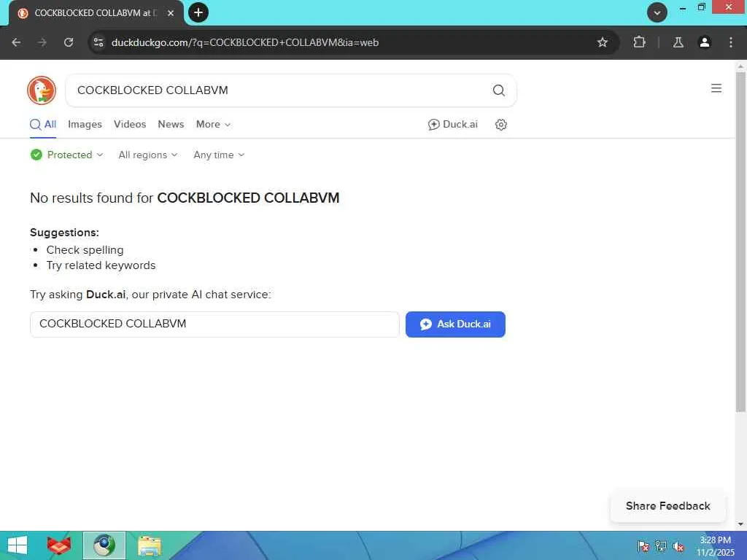Click the Action Center flag tray icon
The image size is (747, 560).
643,546
